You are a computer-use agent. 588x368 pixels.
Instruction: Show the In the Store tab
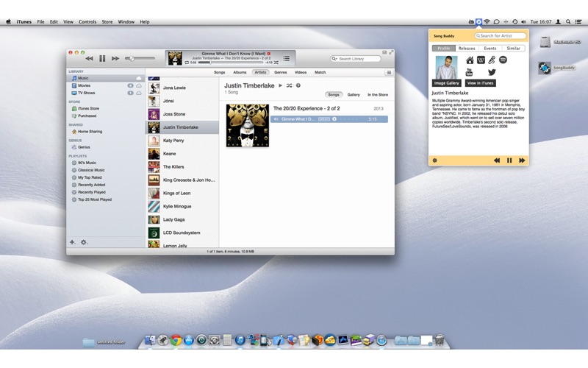(378, 95)
